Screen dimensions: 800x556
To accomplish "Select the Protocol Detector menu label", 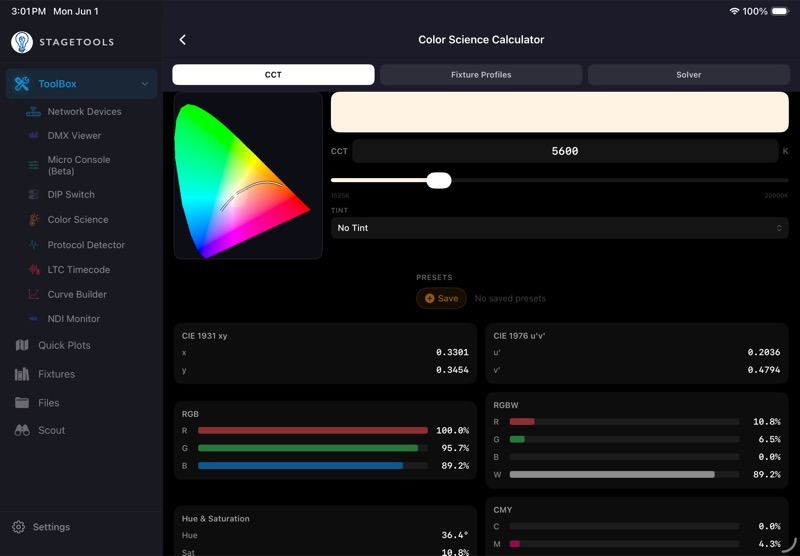I will point(86,245).
